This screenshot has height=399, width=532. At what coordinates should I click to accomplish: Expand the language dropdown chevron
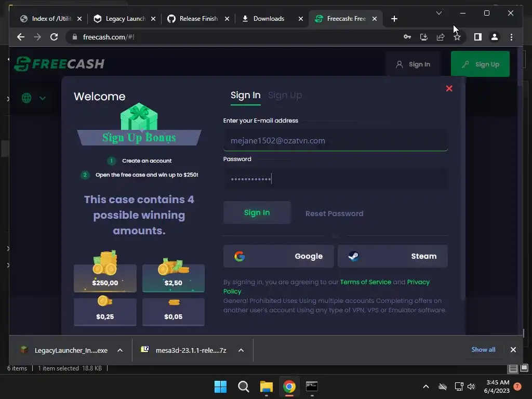click(43, 98)
